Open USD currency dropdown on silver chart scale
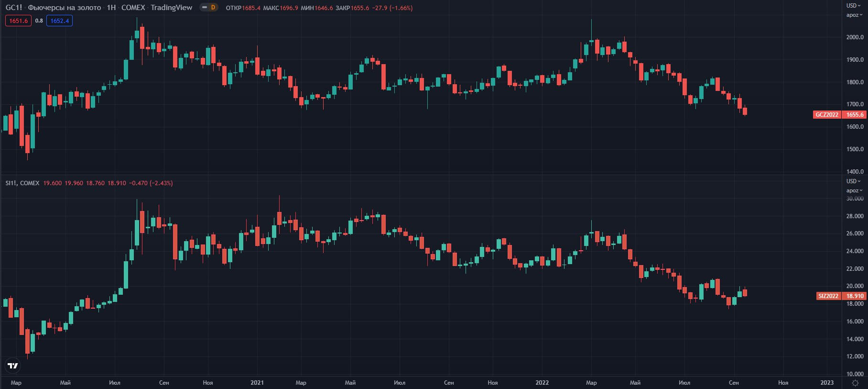This screenshot has width=868, height=389. click(854, 181)
